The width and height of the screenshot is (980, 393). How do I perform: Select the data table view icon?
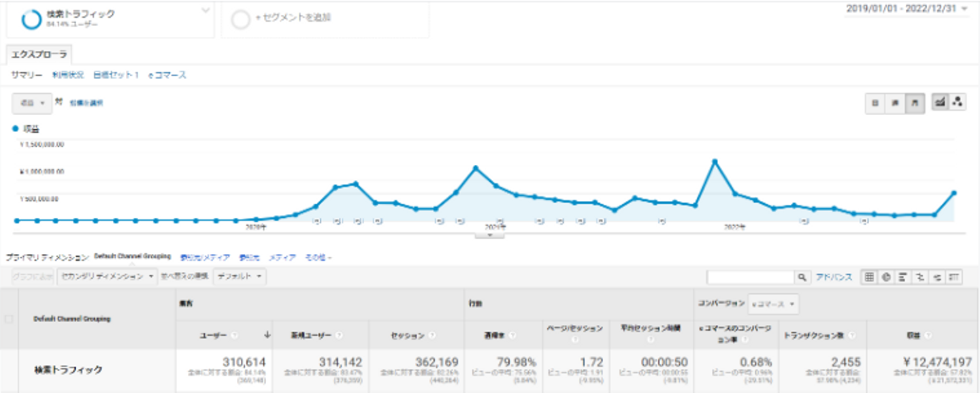(869, 277)
